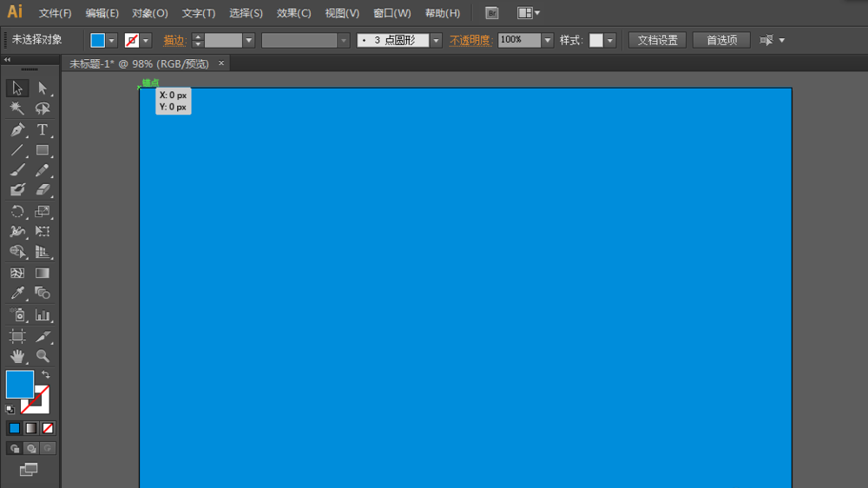Screen dimensions: 868x488
Task: Open the 文件(F) menu
Action: pos(55,13)
